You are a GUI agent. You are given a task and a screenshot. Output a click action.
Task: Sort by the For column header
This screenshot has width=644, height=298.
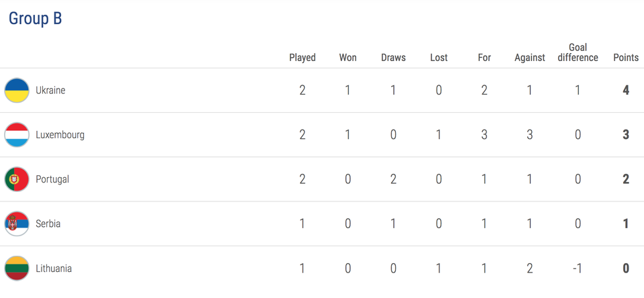pyautogui.click(x=484, y=58)
